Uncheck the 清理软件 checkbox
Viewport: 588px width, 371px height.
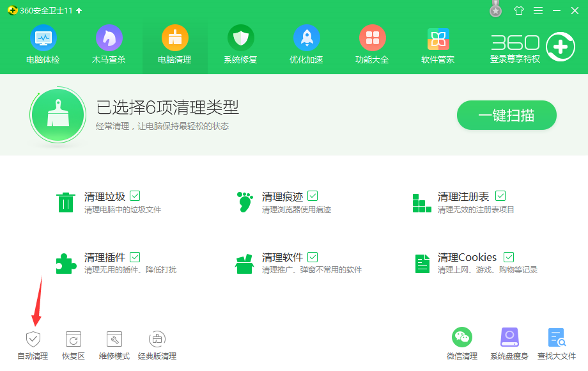coord(313,257)
